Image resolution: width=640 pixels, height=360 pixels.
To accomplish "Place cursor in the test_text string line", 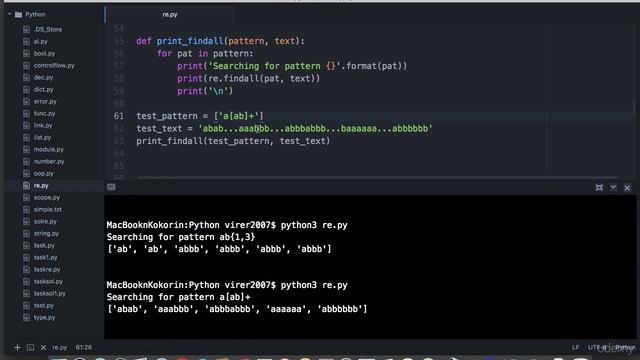I will coord(284,129).
